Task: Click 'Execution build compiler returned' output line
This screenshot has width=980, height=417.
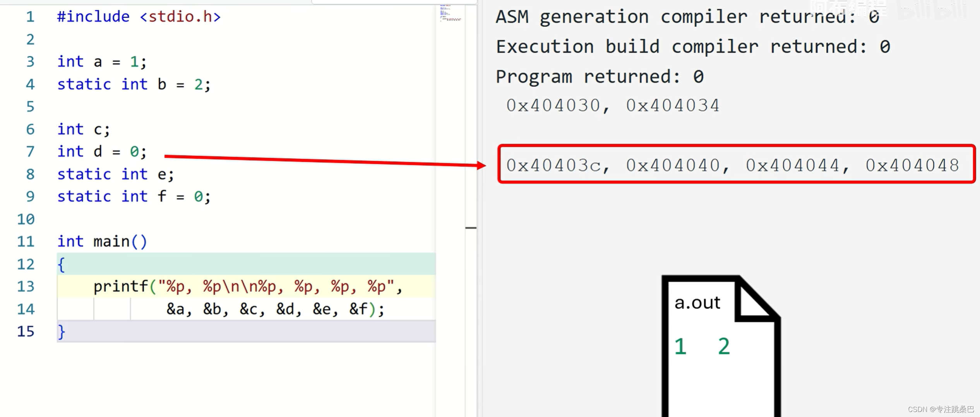Action: [693, 46]
